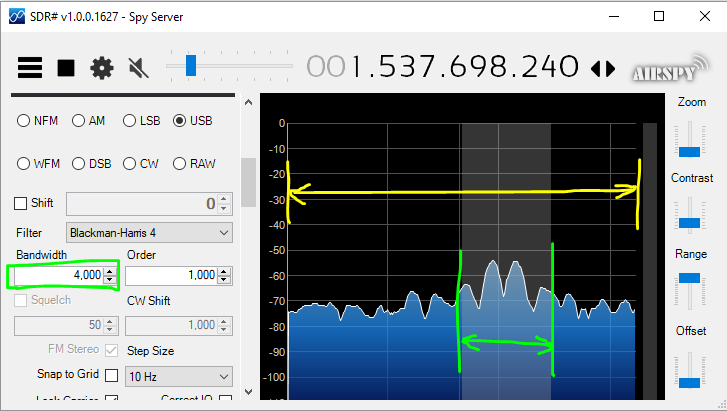Enable the Shift checkbox
Viewport: 727px width, 411px height.
(x=21, y=203)
